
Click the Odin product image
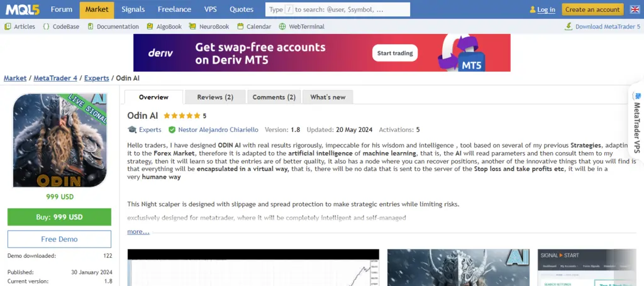click(x=60, y=140)
